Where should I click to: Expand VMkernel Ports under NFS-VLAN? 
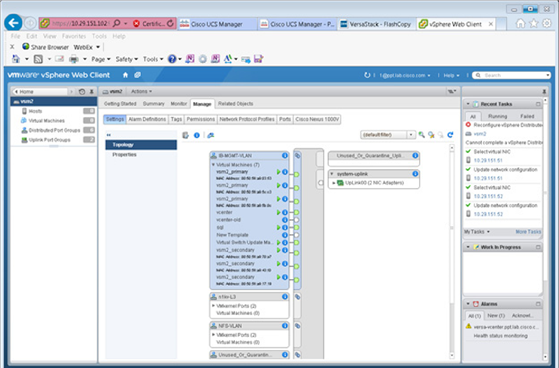coord(213,335)
